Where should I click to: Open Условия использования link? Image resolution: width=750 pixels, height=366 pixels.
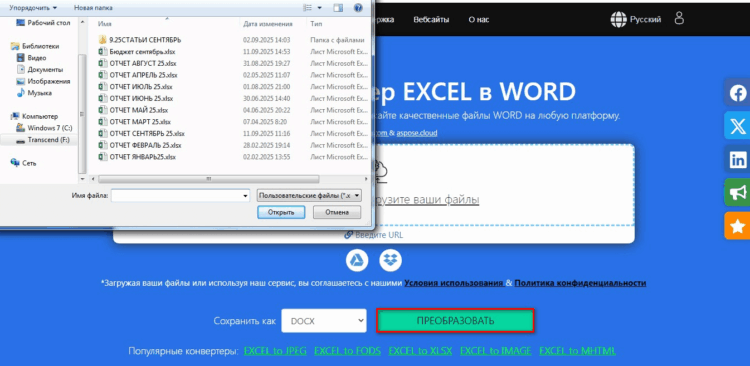click(x=454, y=283)
